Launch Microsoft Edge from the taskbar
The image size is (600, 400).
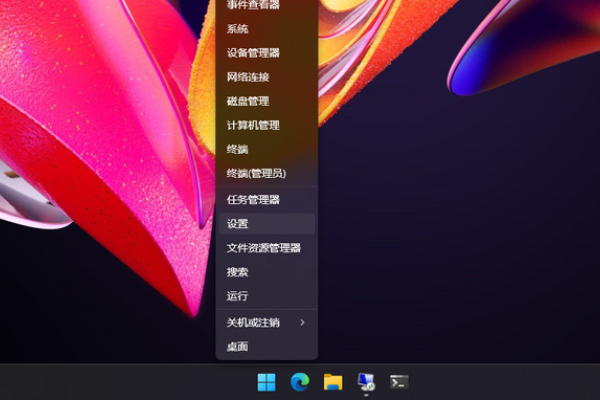[300, 382]
